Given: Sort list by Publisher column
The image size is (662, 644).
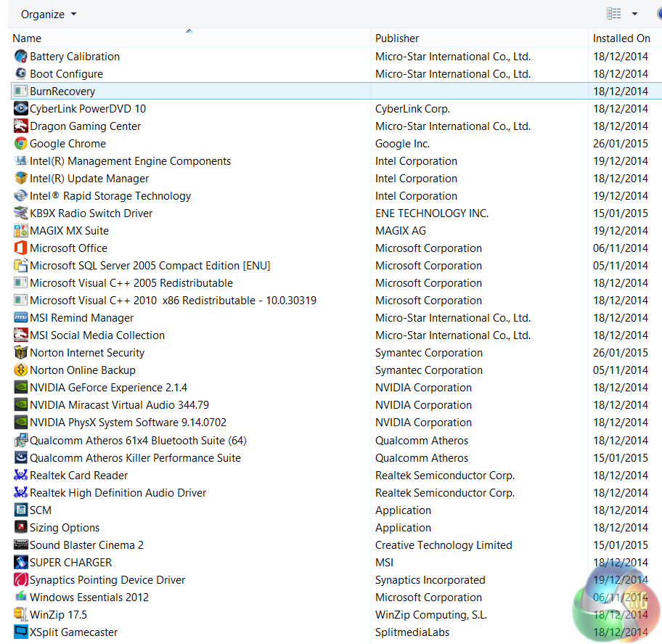Looking at the screenshot, I should coord(397,38).
